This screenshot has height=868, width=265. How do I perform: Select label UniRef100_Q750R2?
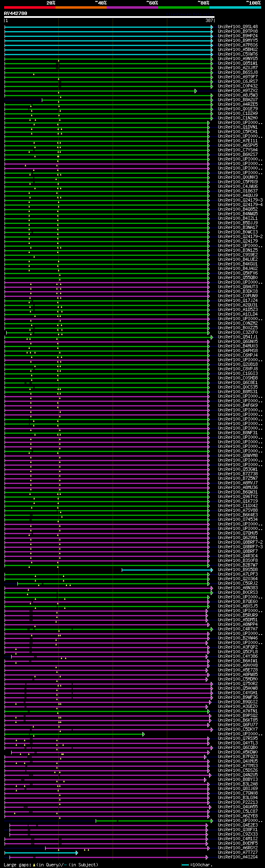[x=238, y=684]
